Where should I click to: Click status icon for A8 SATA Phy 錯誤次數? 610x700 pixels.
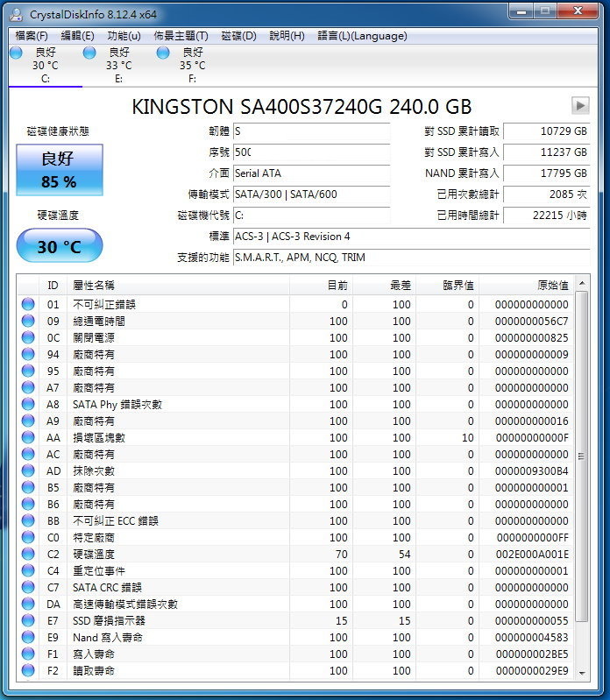pos(28,404)
